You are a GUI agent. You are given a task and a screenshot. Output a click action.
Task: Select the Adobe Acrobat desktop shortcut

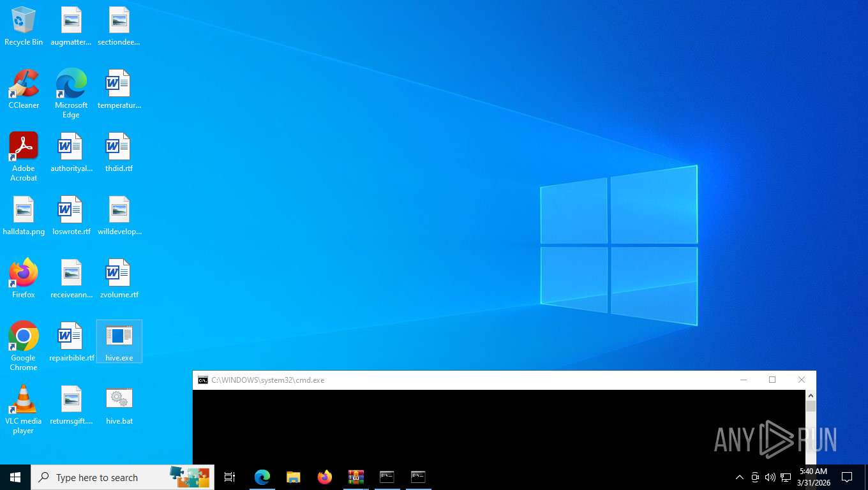tap(24, 157)
